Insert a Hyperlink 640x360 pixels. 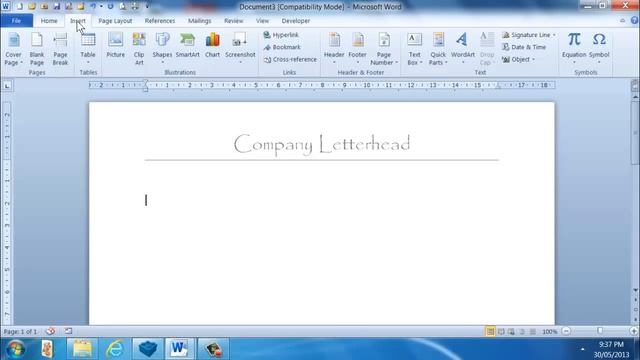281,35
